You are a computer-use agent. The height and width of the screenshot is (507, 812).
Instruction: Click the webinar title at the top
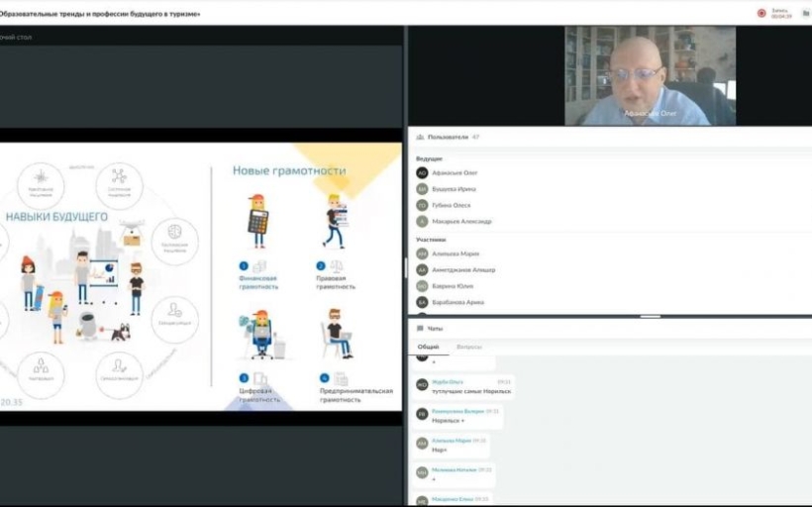[x=100, y=14]
